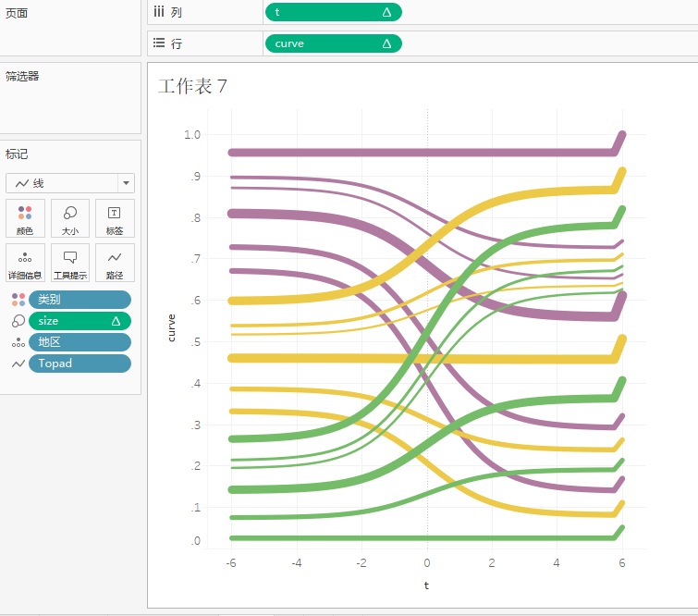Click the 4 x-axis tick label

pos(557,563)
